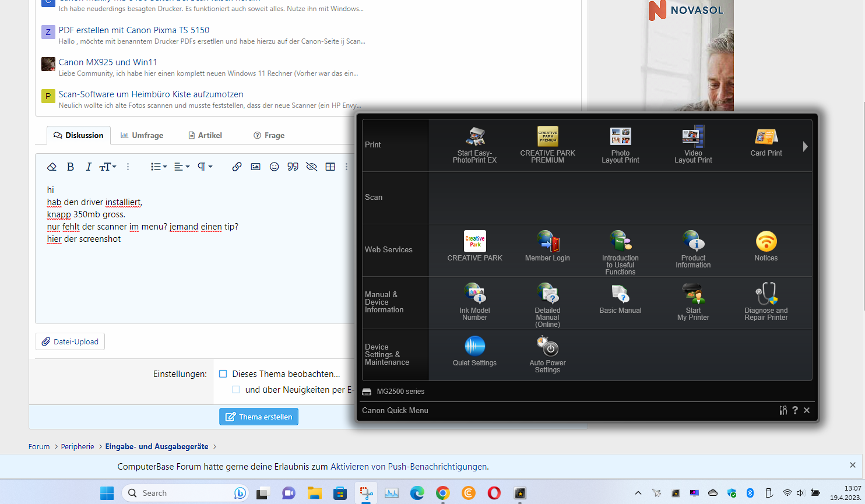
Task: Open Google Chrome from taskbar
Action: tap(442, 493)
